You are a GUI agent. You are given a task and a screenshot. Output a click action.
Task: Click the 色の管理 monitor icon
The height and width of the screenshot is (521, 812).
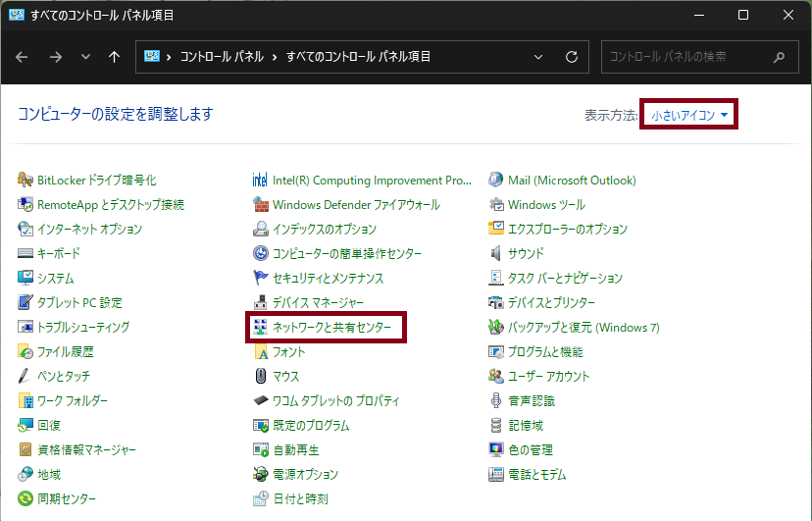point(496,450)
